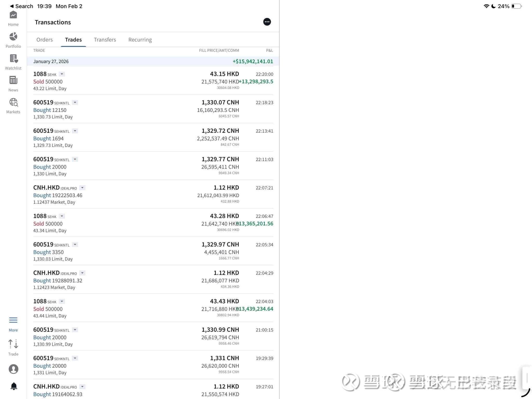Go back to Search

pos(21,6)
